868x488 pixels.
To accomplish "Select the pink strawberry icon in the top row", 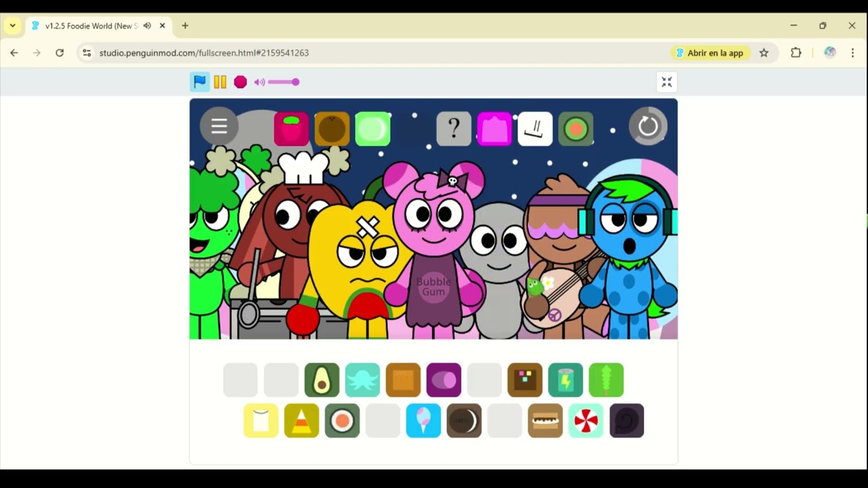I will (292, 129).
